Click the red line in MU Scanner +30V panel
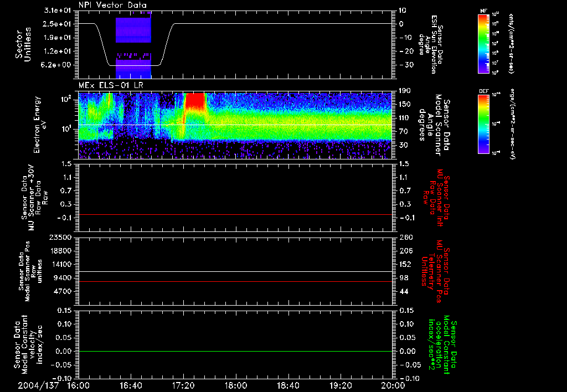567x392 pixels. coord(235,214)
